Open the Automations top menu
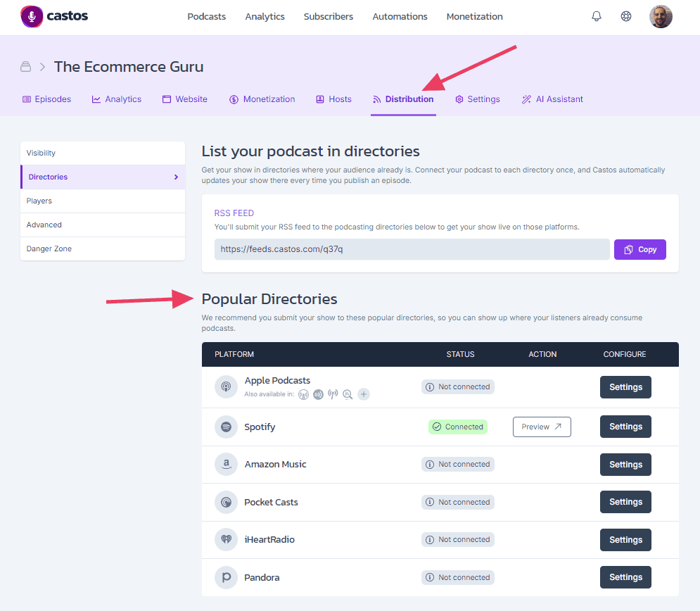Viewport: 700px width, 611px height. 400,16
